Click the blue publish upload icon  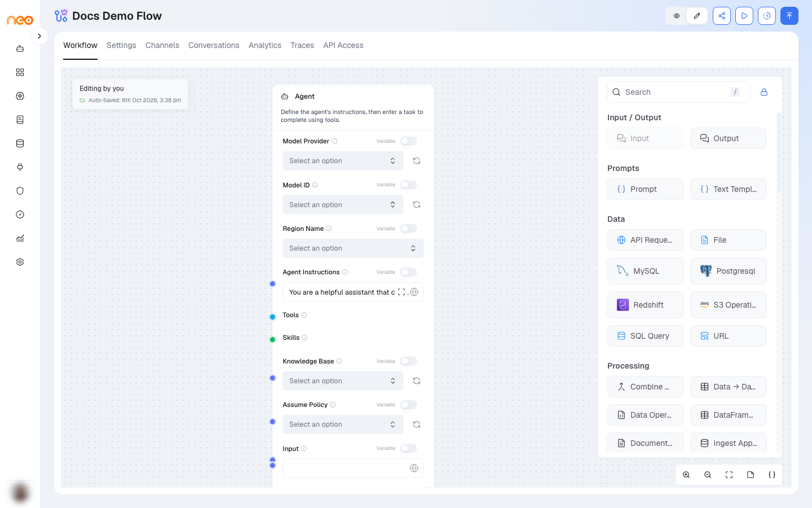(x=789, y=16)
